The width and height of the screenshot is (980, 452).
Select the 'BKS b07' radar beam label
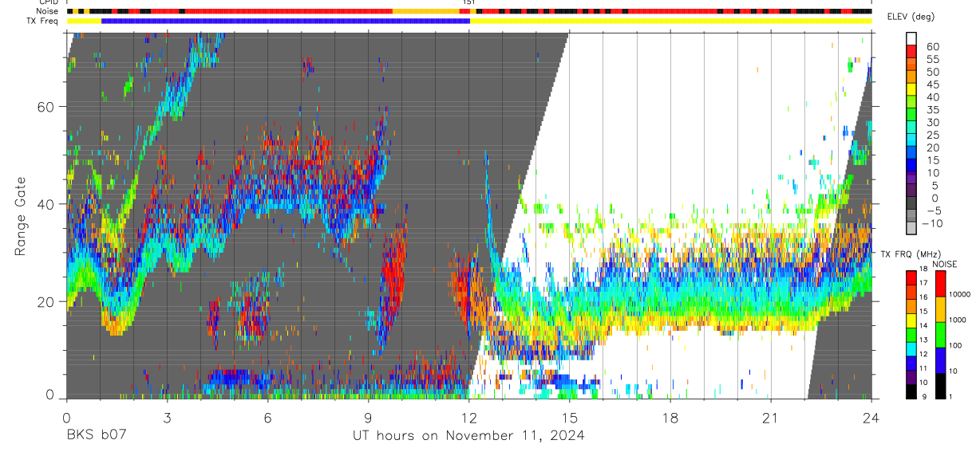coord(97,436)
